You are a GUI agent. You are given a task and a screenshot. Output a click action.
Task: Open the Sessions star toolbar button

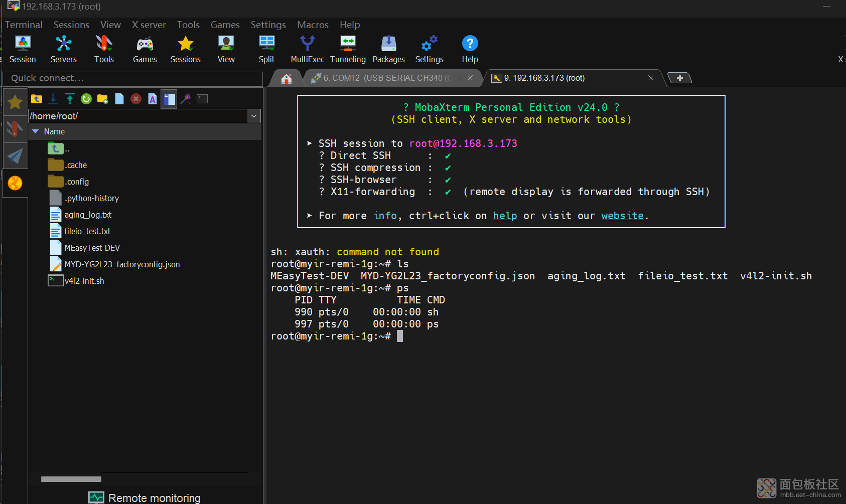click(x=186, y=49)
